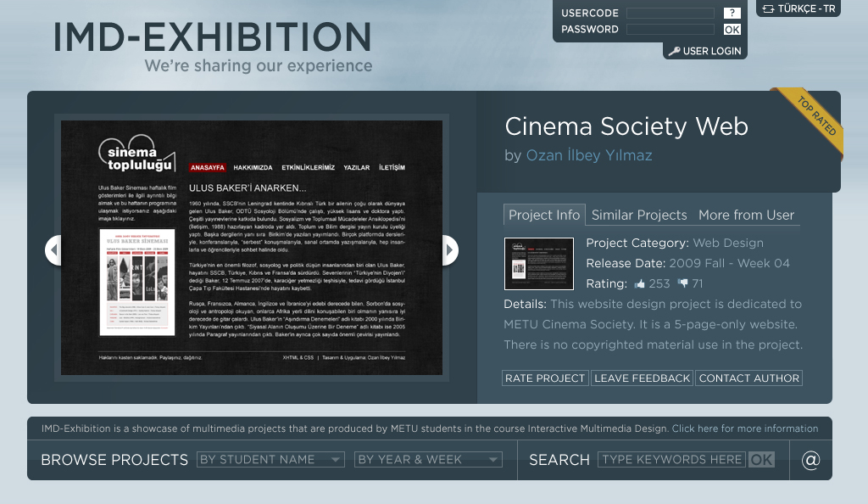
Task: Click the thumbs up rating icon
Action: point(640,284)
